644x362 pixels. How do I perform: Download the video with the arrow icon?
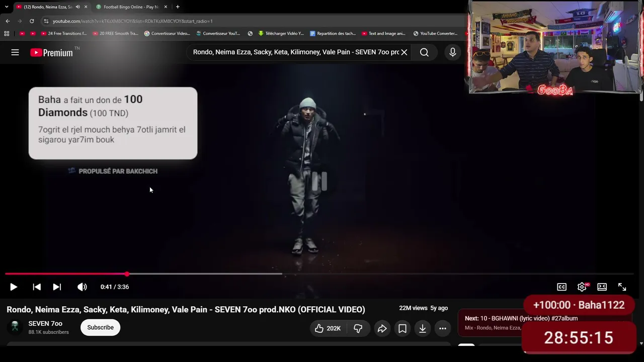click(423, 328)
